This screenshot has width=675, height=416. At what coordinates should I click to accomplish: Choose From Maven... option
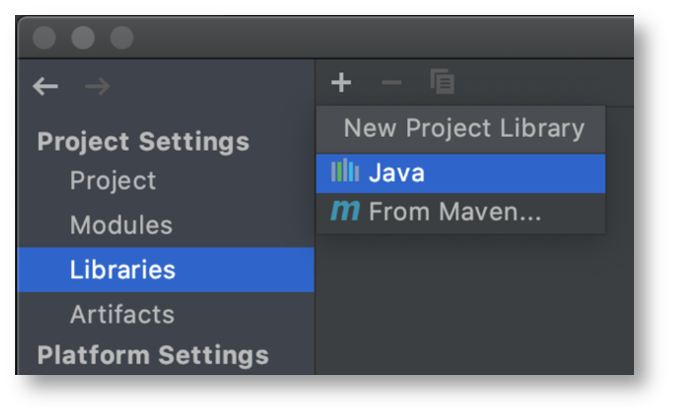(461, 212)
